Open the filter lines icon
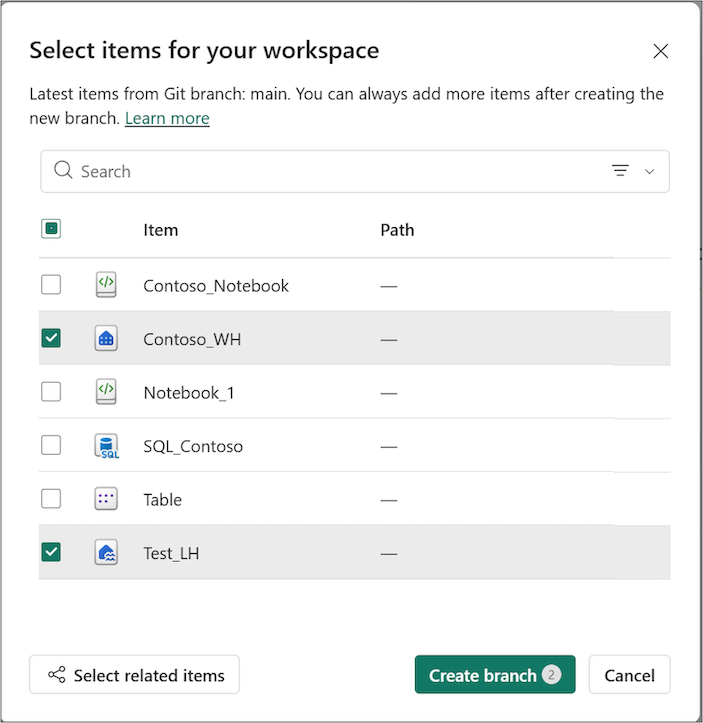This screenshot has width=703, height=723. [620, 171]
